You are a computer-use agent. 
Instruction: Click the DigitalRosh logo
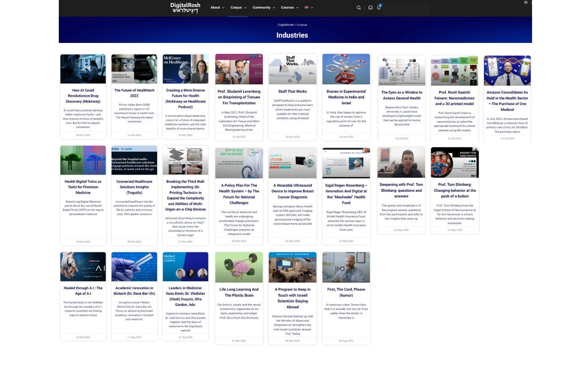click(185, 8)
